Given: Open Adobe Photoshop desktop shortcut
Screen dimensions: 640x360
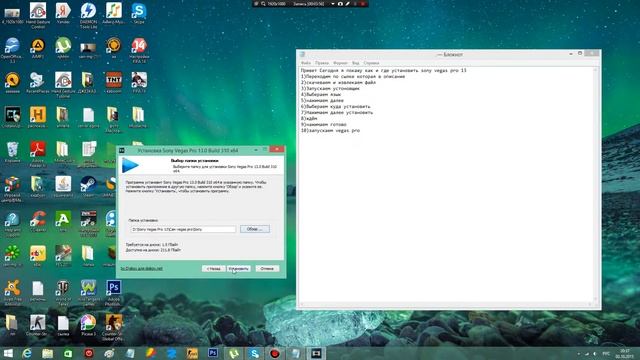Looking at the screenshot, I should 113,293.
